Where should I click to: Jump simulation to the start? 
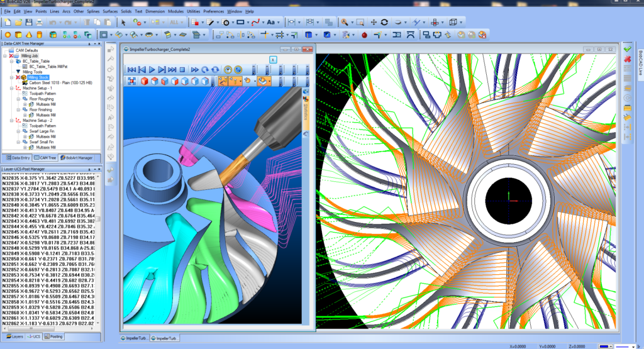pyautogui.click(x=131, y=69)
